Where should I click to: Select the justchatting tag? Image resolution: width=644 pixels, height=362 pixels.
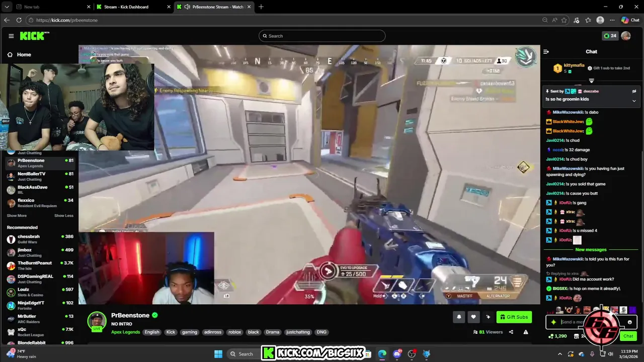298,332
